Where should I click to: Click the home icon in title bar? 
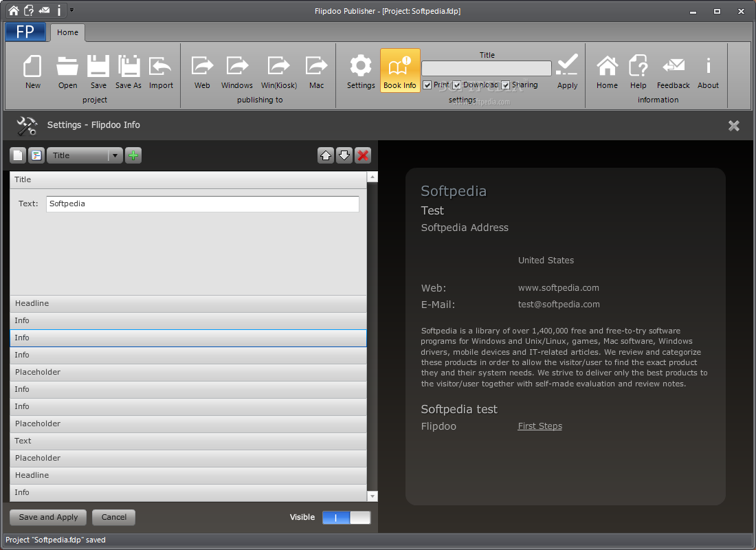(14, 10)
